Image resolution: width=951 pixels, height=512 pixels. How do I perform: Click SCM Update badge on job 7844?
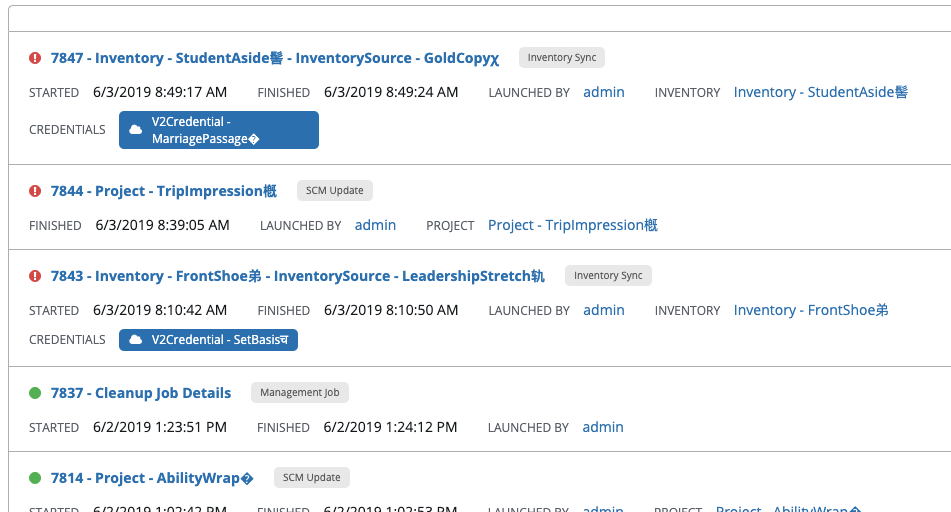tap(335, 190)
